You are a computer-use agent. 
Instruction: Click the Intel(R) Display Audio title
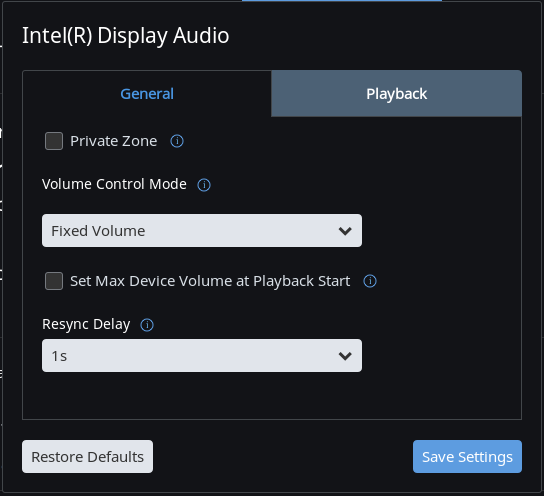click(x=126, y=36)
